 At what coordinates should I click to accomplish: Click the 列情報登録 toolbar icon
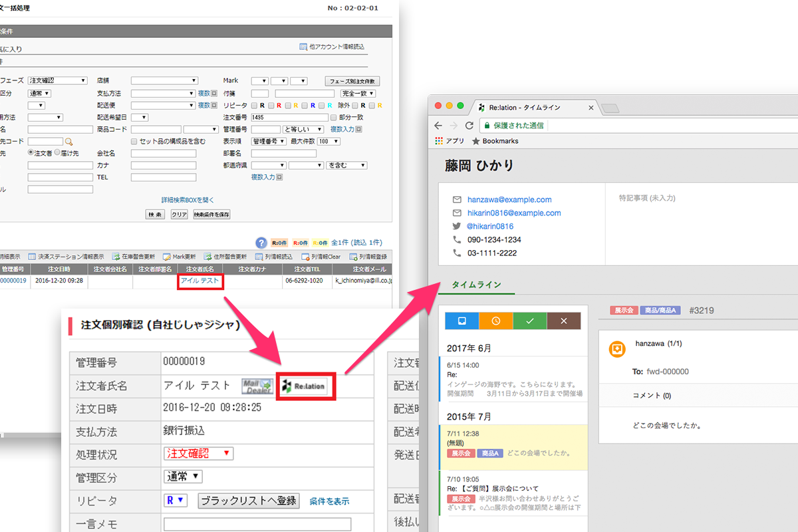click(354, 256)
